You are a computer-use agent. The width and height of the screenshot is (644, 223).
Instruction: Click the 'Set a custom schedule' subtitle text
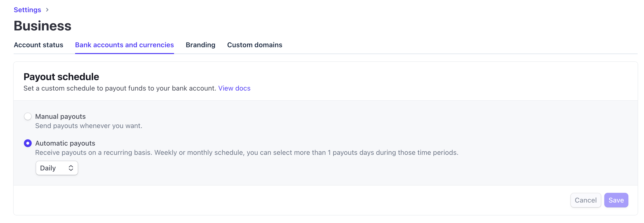pyautogui.click(x=119, y=88)
